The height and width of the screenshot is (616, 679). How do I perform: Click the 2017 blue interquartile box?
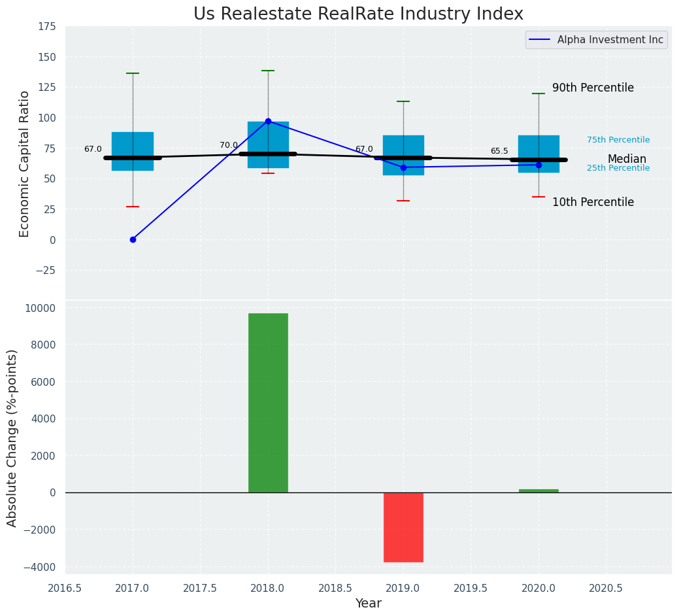[133, 151]
